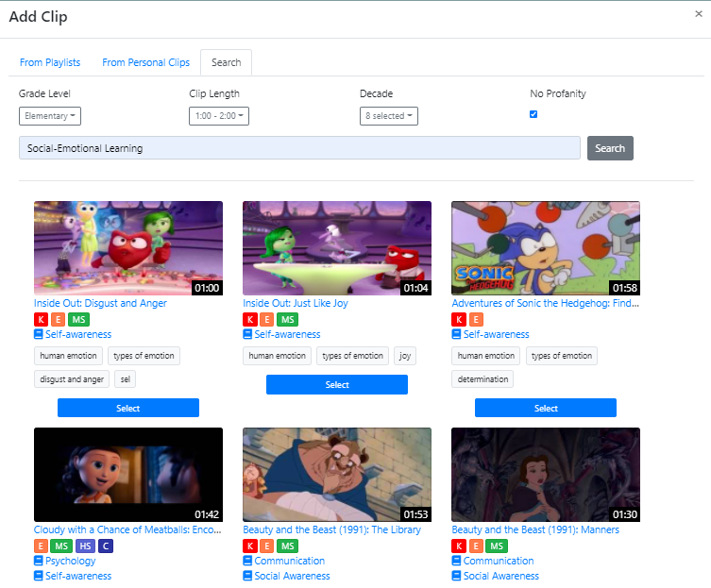Click the "sel" tag
The height and width of the screenshot is (588, 711).
[126, 379]
